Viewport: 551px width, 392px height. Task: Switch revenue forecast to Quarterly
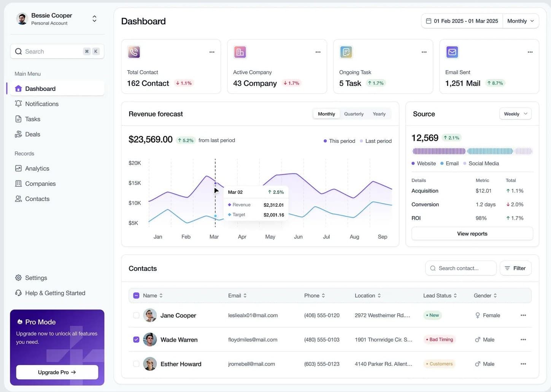pyautogui.click(x=353, y=114)
